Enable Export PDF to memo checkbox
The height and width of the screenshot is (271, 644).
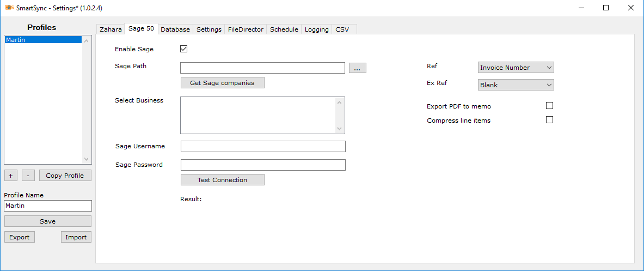point(549,106)
